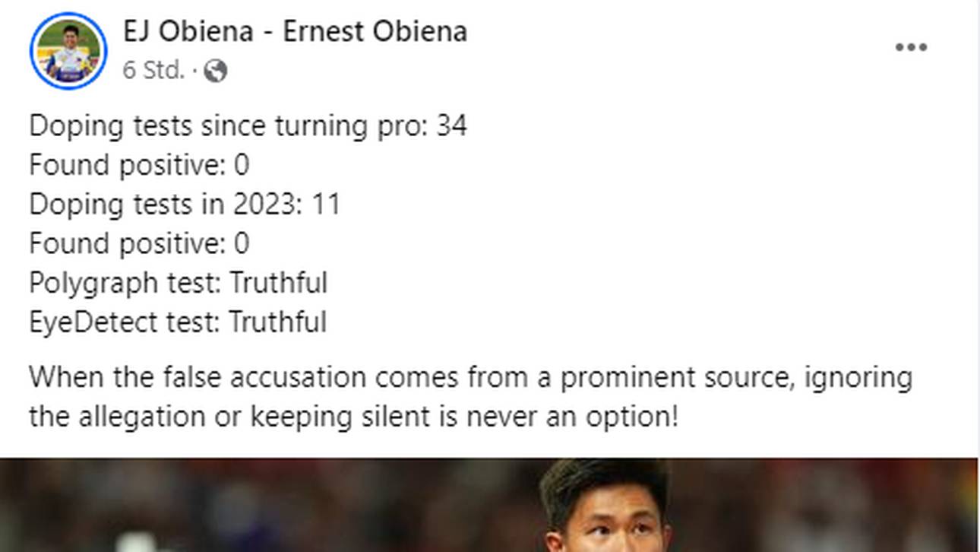This screenshot has width=980, height=552.
Task: Open the EJ Obiena profile picture
Action: coord(68,51)
